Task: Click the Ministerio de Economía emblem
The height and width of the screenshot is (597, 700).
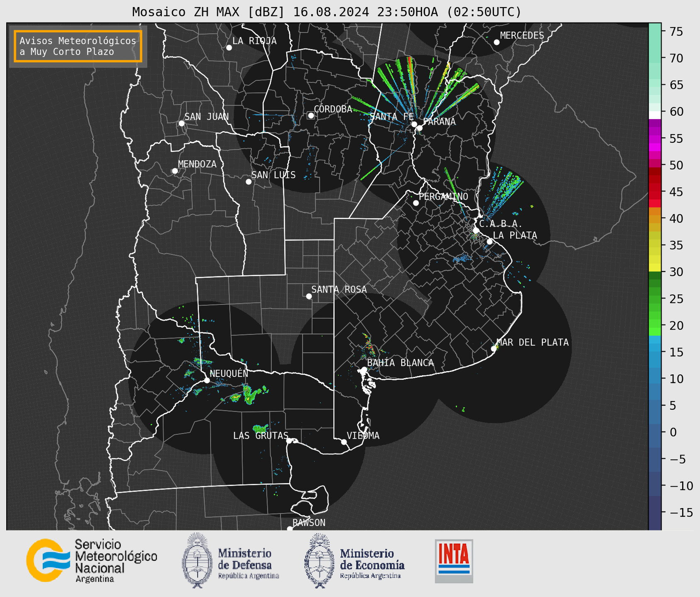Action: (319, 560)
